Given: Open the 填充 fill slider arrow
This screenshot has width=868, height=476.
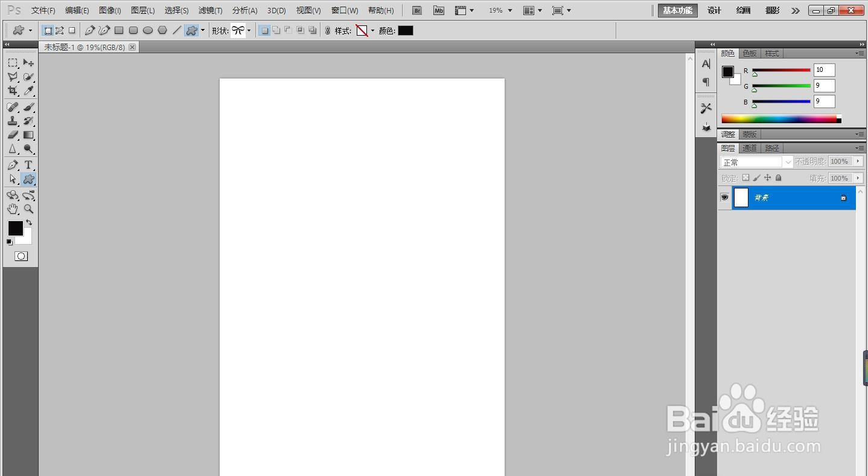Looking at the screenshot, I should (858, 178).
